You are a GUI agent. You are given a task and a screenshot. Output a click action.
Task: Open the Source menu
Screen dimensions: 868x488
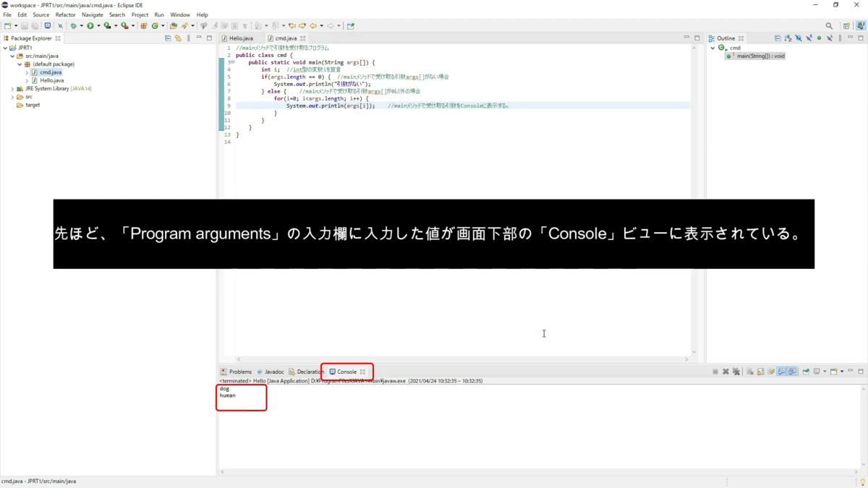41,14
